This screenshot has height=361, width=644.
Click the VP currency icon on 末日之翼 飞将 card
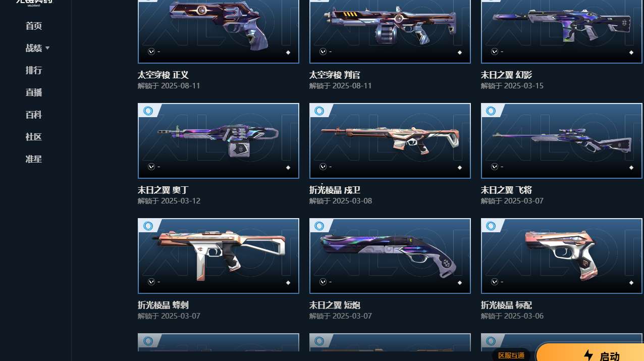(495, 167)
